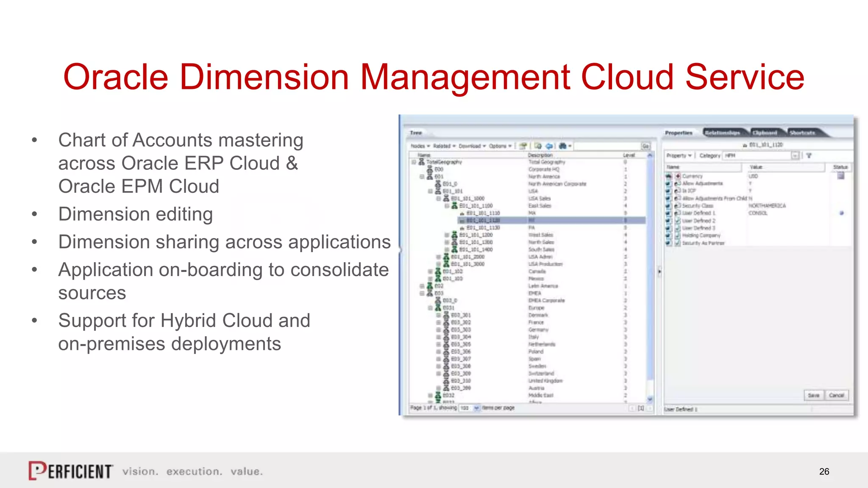
Task: Click the leaf icon beside E01_101_1130
Action: click(x=462, y=228)
